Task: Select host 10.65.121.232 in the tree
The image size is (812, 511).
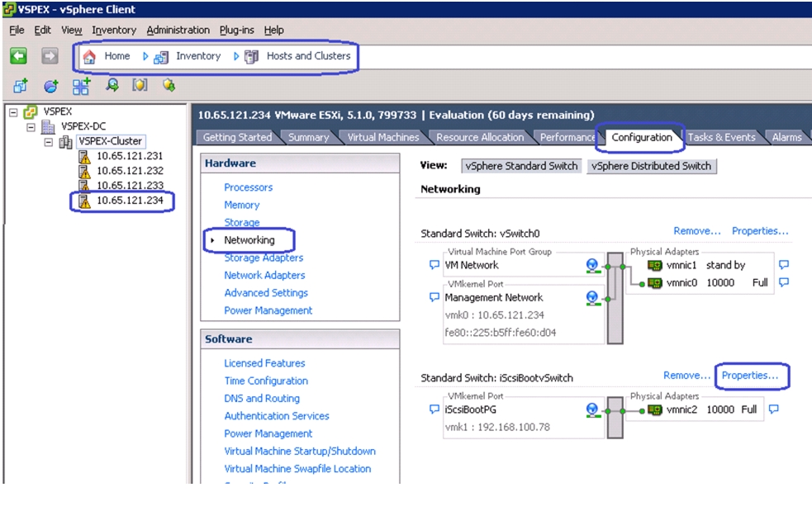Action: 130,170
